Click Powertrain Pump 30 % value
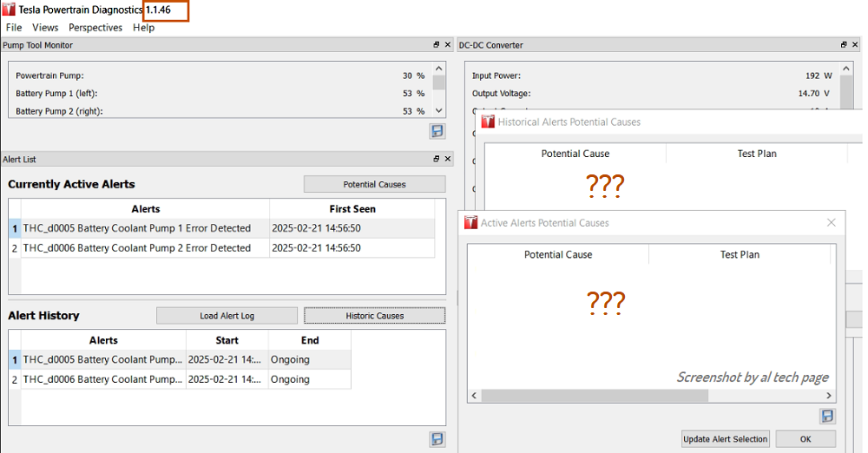868x453 pixels. tap(413, 75)
